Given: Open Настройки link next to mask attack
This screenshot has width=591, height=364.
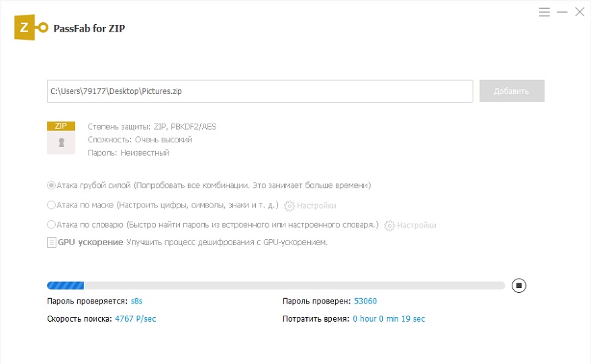Looking at the screenshot, I should 316,206.
